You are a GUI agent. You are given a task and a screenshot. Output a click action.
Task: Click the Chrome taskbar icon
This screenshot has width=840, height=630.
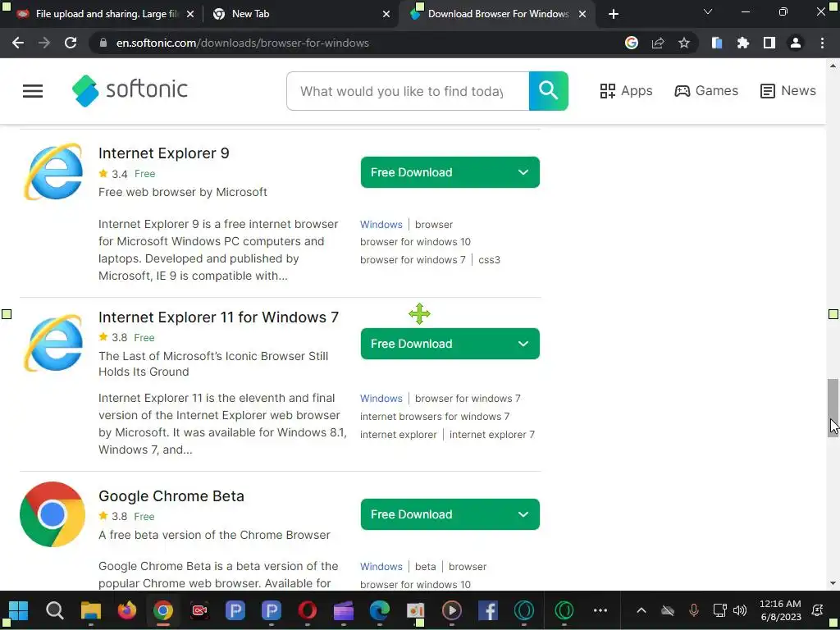pyautogui.click(x=163, y=610)
